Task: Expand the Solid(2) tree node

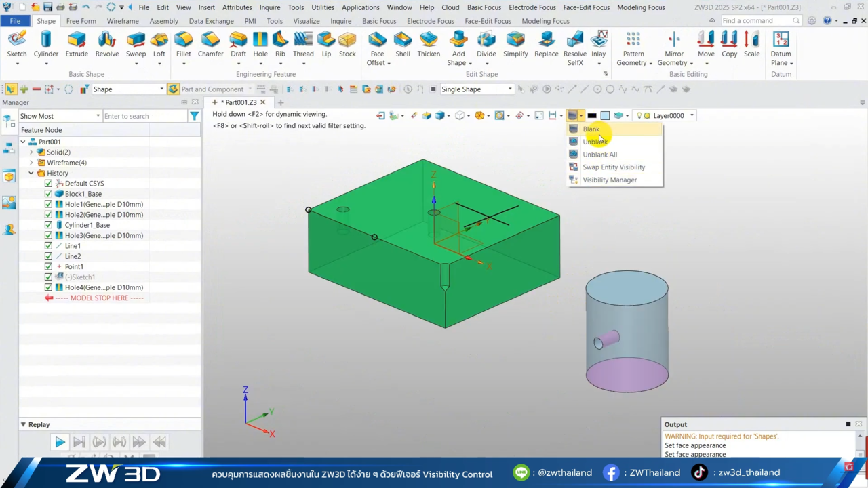Action: click(x=31, y=152)
